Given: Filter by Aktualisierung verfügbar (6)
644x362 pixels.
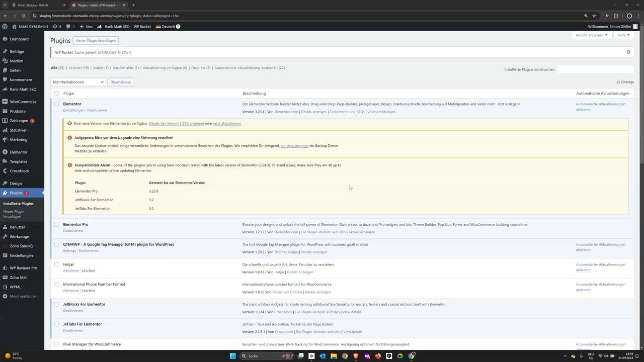Looking at the screenshot, I should [x=165, y=68].
